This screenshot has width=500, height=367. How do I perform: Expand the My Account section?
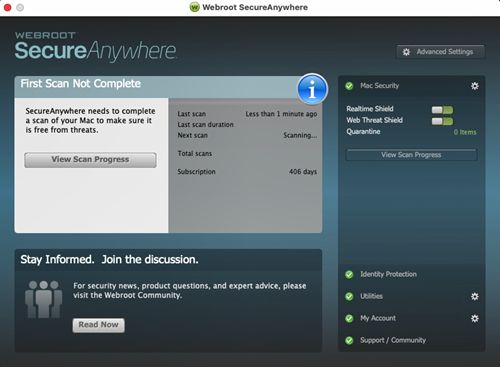coord(378,318)
